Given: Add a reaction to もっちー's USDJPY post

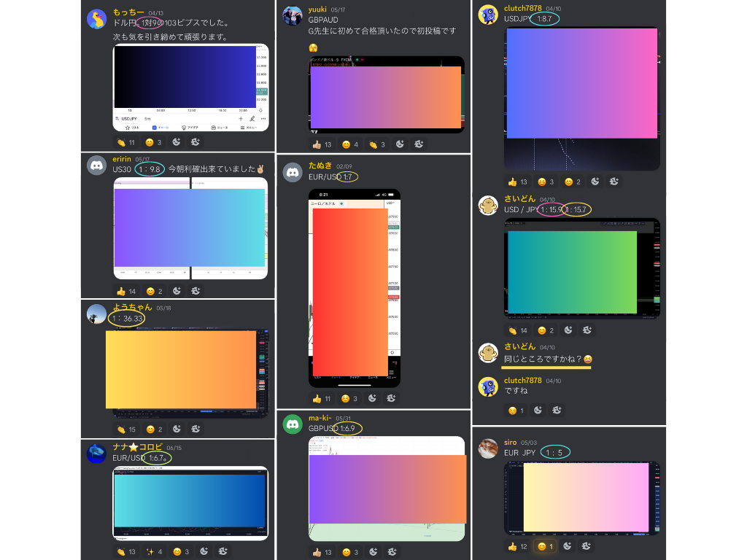Looking at the screenshot, I should pos(177,142).
